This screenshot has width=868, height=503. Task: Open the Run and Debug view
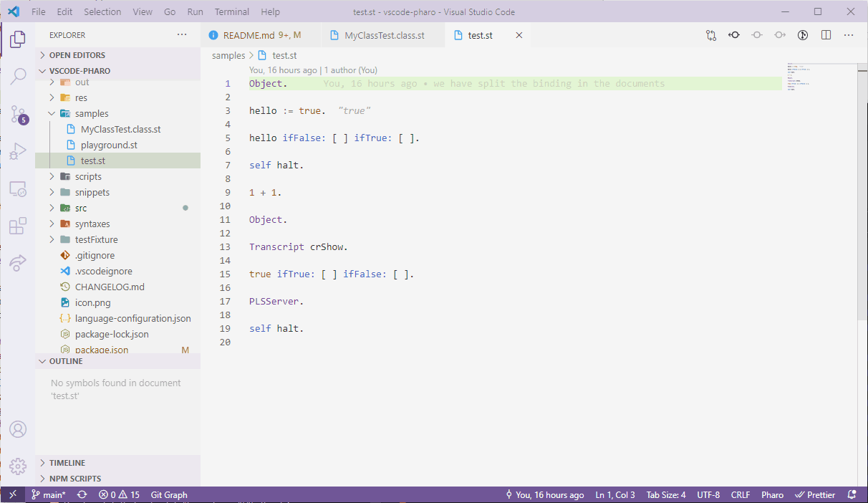point(18,151)
